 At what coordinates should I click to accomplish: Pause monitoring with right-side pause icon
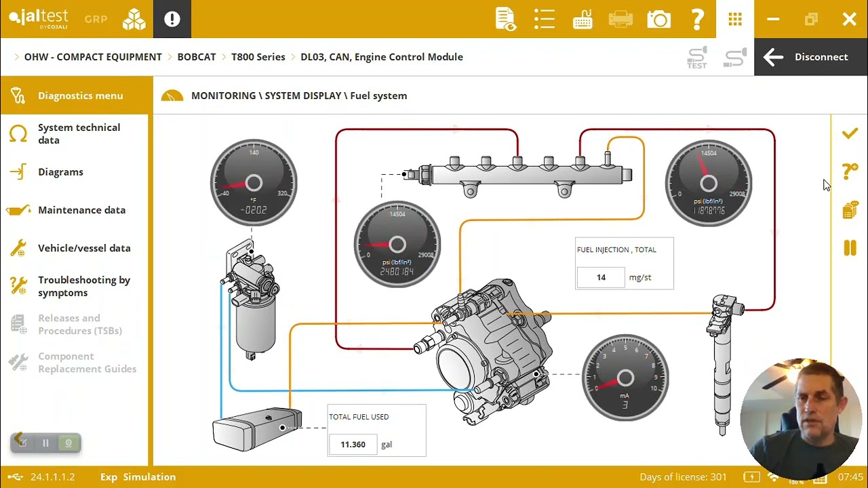[850, 248]
